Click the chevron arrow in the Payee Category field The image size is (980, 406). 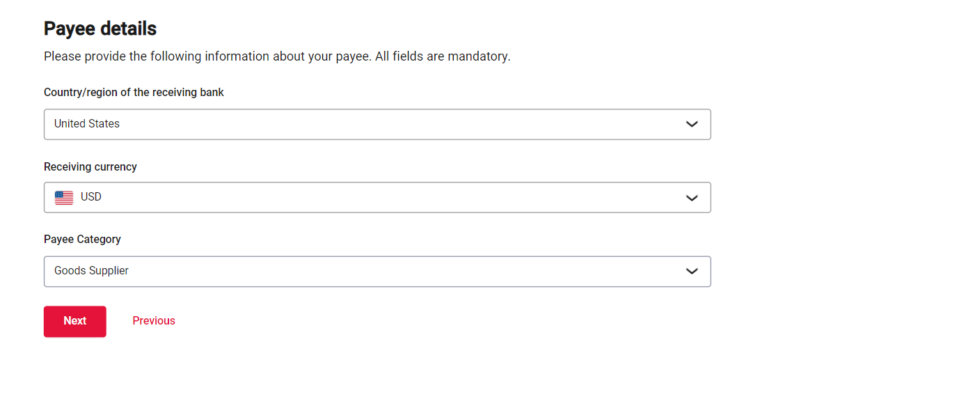coord(691,271)
